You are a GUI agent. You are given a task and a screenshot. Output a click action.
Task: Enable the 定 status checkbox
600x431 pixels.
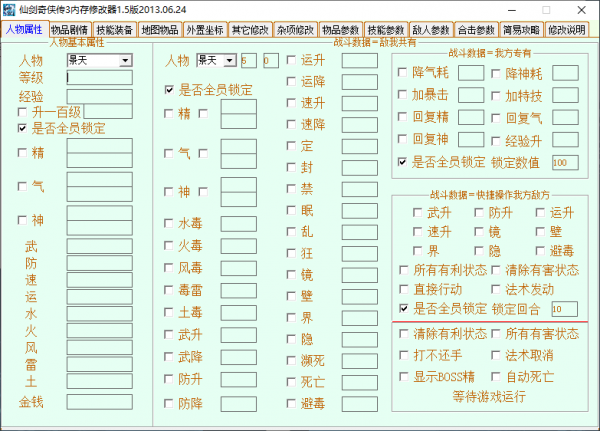pyautogui.click(x=291, y=146)
